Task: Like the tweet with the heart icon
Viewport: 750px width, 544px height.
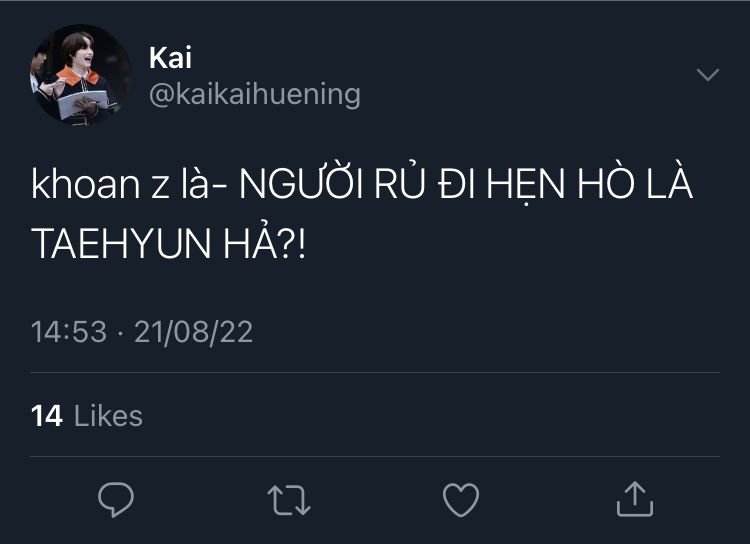Action: point(461,498)
